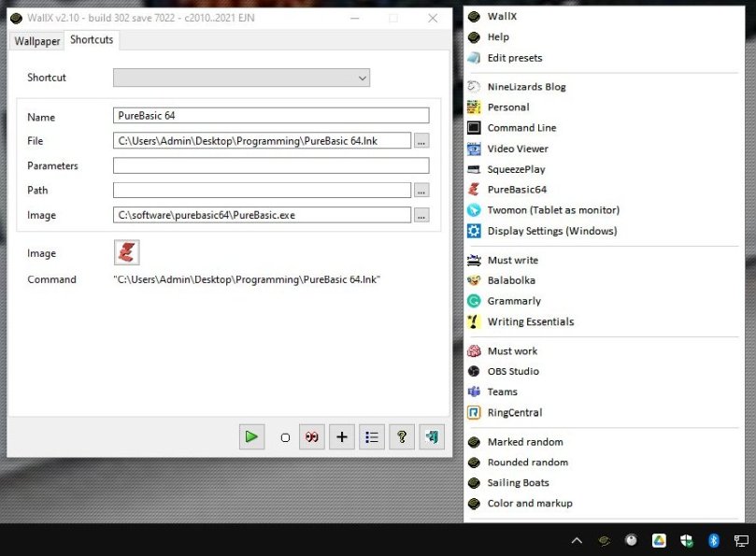The height and width of the screenshot is (556, 756).
Task: Select the Color and markup preset
Action: (x=604, y=504)
